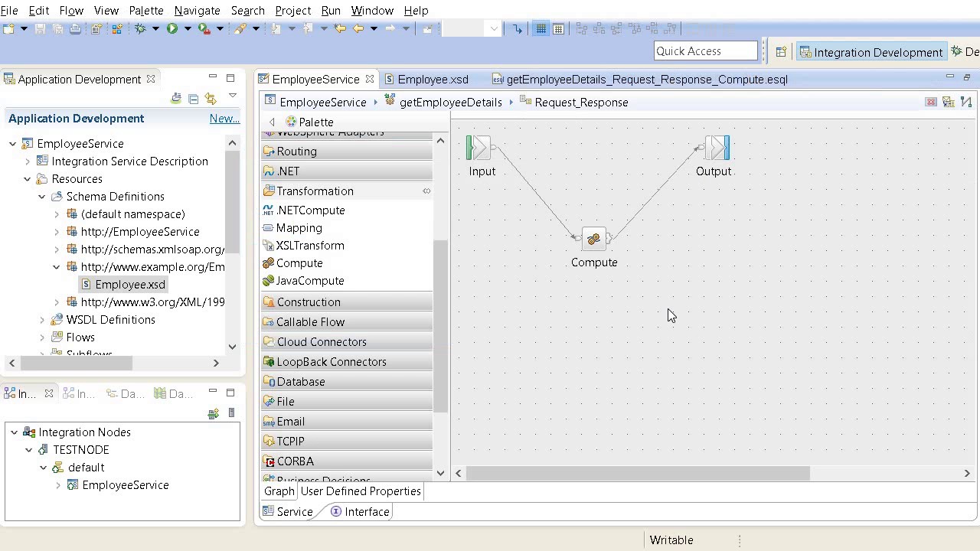Pick Mapping node from the palette
The width and height of the screenshot is (980, 551).
click(292, 228)
